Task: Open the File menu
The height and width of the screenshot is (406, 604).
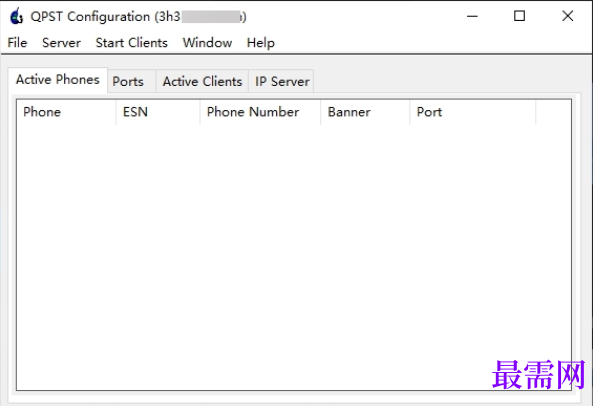Action: (17, 42)
